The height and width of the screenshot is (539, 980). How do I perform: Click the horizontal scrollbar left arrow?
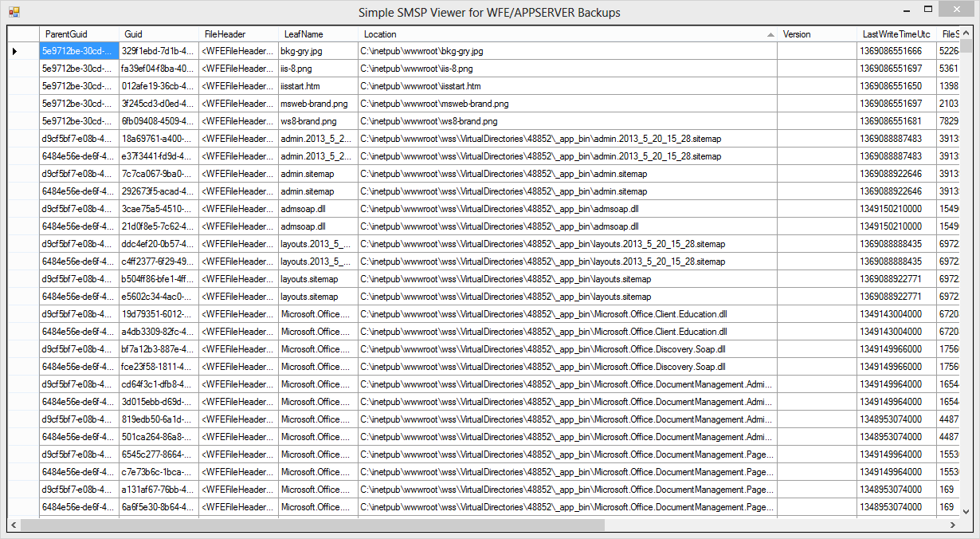tap(14, 525)
